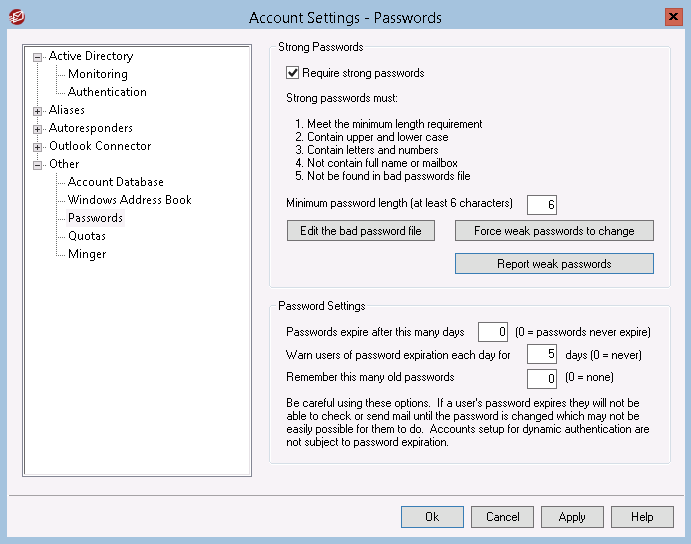Click the passwords expire days field
The height and width of the screenshot is (544, 691).
point(493,332)
